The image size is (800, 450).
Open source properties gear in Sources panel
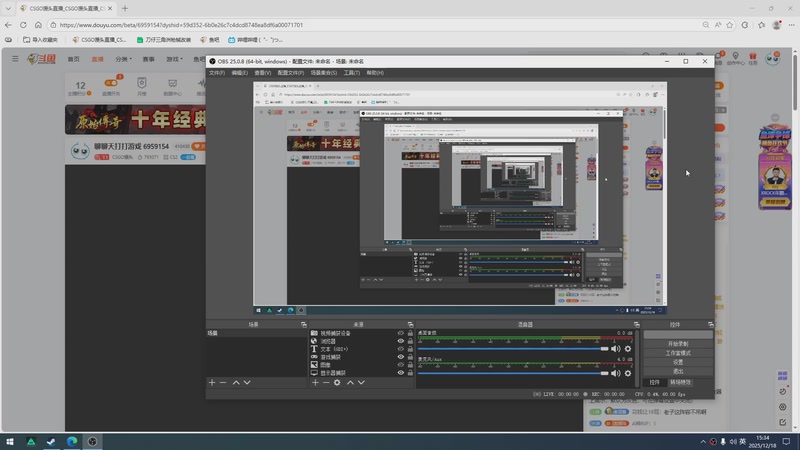click(337, 382)
